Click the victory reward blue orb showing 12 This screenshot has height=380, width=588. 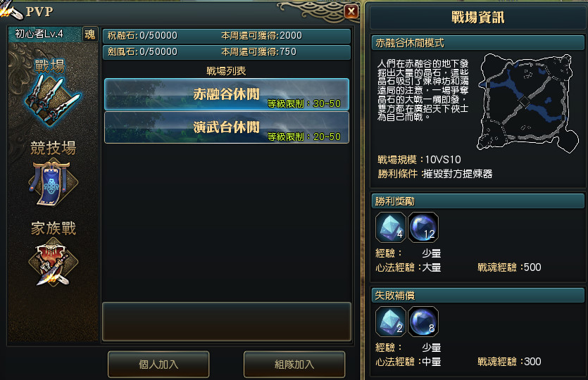point(423,227)
